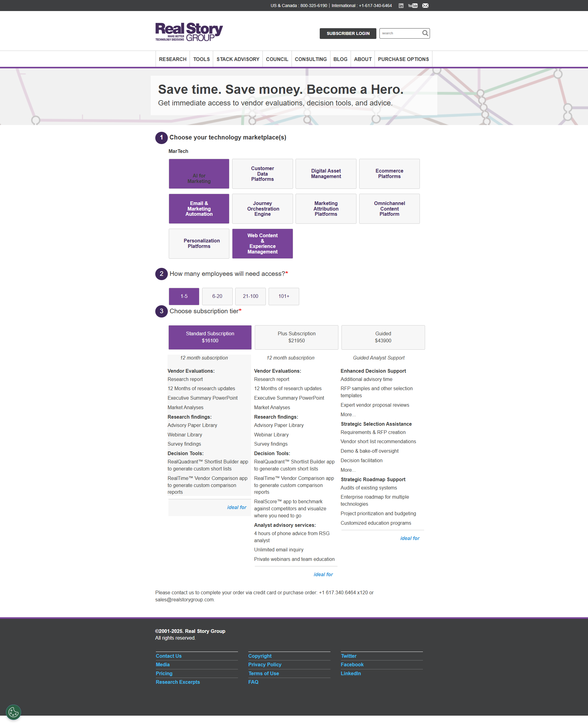Image resolution: width=588 pixels, height=723 pixels.
Task: Open the YouTube icon in top bar
Action: point(413,6)
